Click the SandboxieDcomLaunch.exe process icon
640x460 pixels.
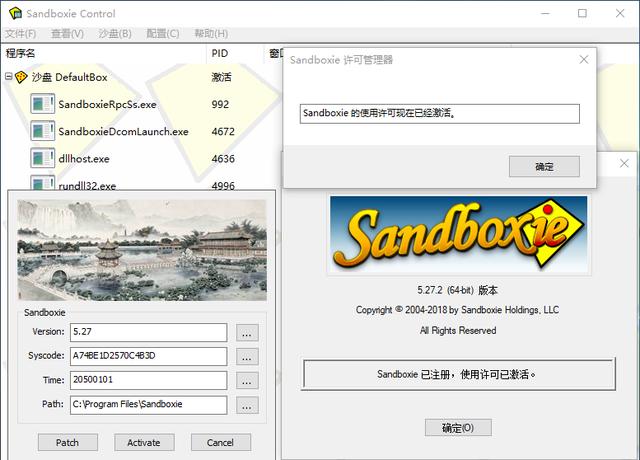[42, 131]
